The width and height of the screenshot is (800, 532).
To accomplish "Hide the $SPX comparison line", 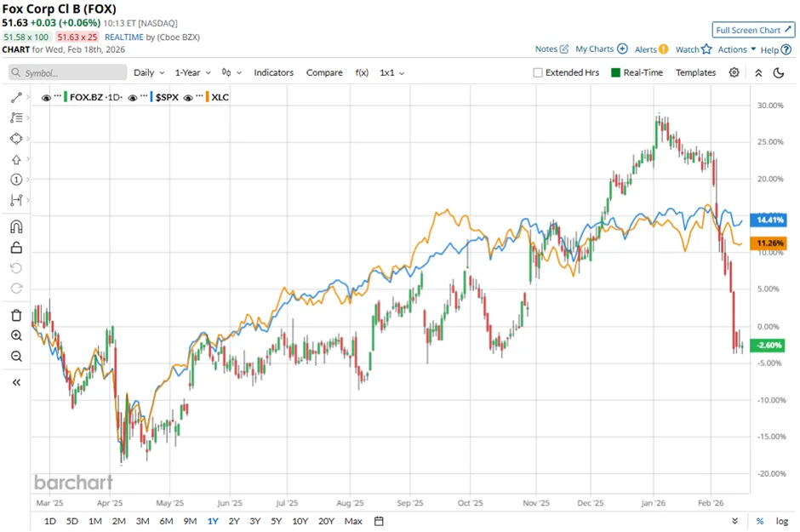I will click(133, 97).
